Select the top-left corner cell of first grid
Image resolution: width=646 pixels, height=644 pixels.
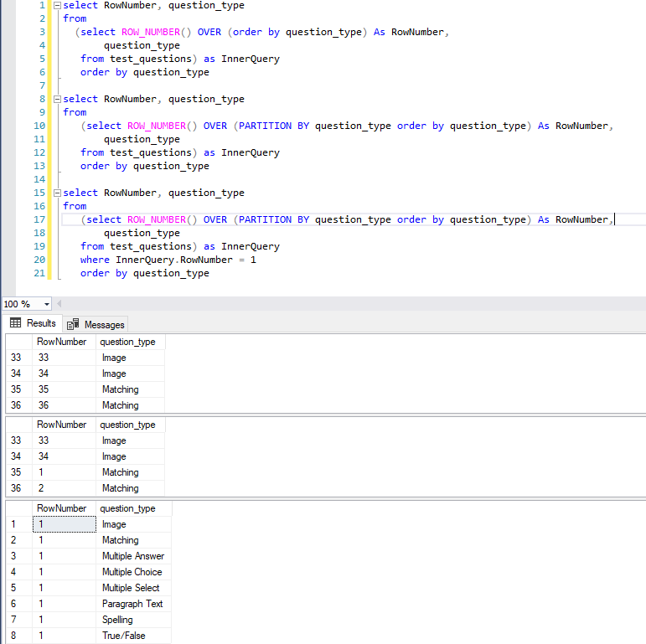point(19,342)
